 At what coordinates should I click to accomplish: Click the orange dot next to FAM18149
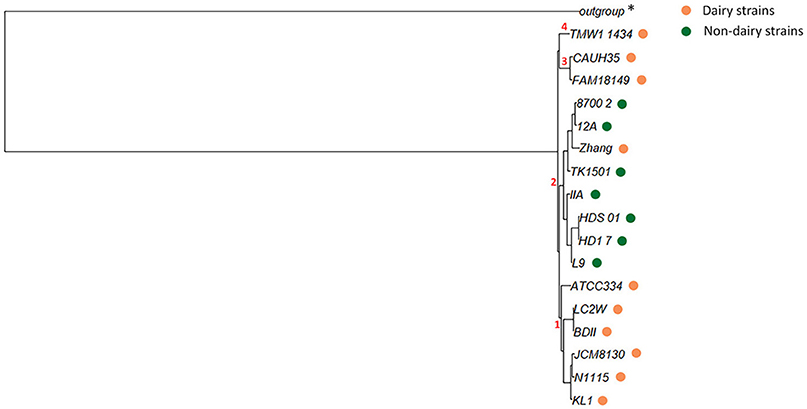point(641,80)
